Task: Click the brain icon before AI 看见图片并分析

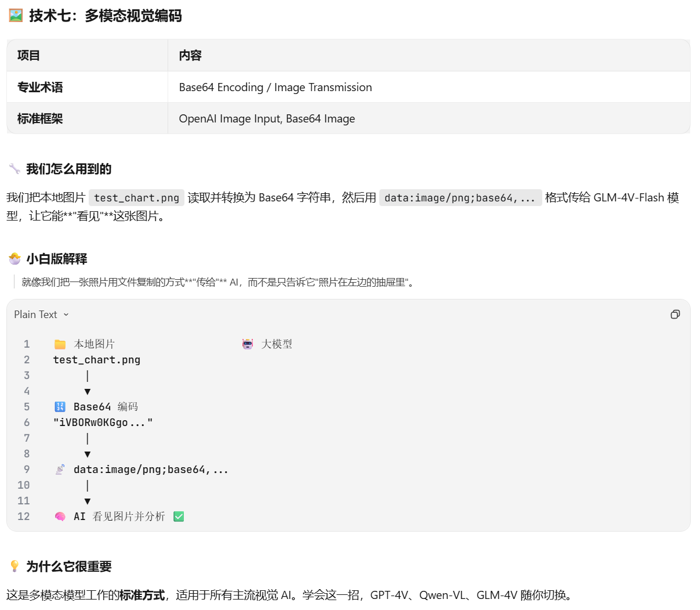Action: click(x=60, y=517)
